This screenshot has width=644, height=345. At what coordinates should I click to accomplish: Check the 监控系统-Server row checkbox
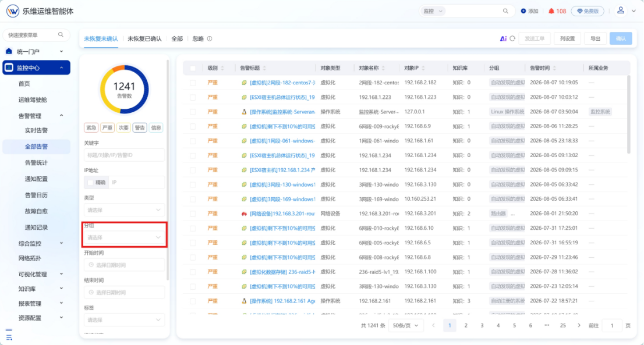(193, 112)
